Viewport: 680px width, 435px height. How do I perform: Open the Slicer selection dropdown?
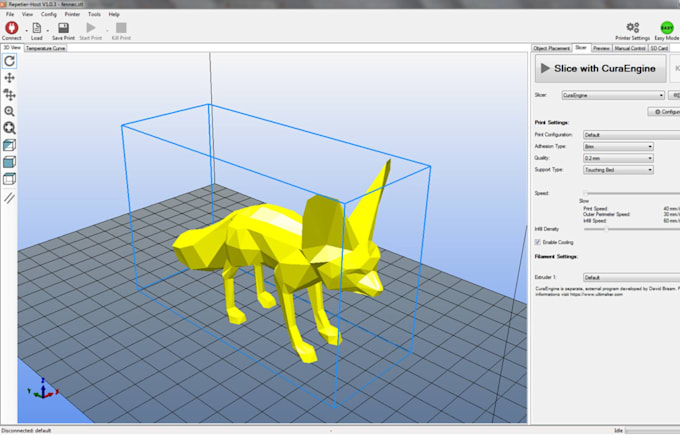click(613, 95)
